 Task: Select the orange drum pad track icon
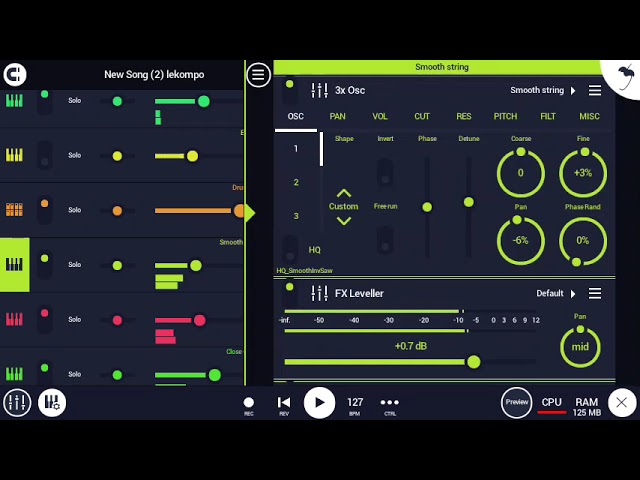[x=14, y=210]
